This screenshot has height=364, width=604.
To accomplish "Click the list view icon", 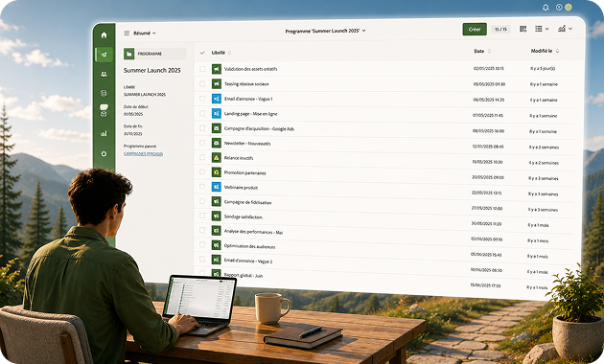I will pos(539,29).
